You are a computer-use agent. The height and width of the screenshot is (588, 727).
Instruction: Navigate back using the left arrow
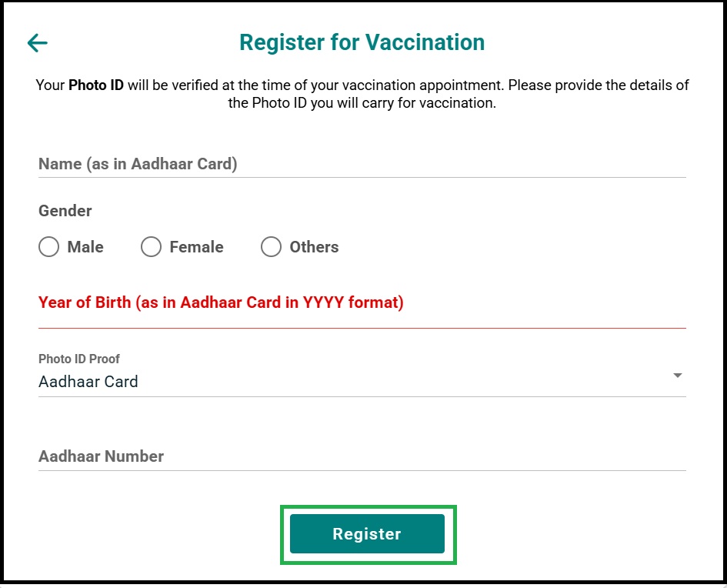pyautogui.click(x=36, y=43)
